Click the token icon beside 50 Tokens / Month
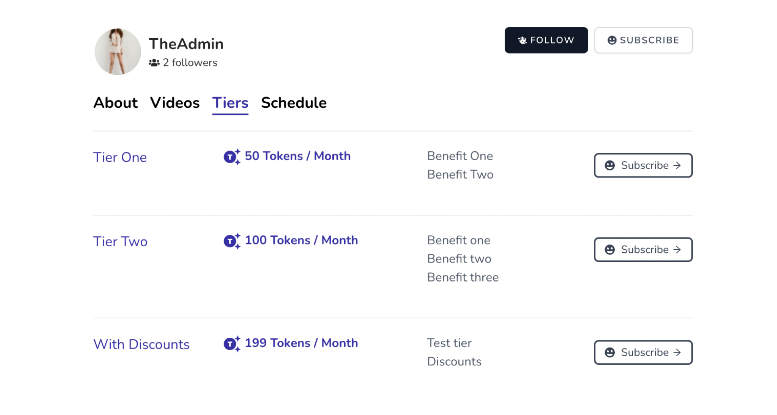 coord(232,157)
